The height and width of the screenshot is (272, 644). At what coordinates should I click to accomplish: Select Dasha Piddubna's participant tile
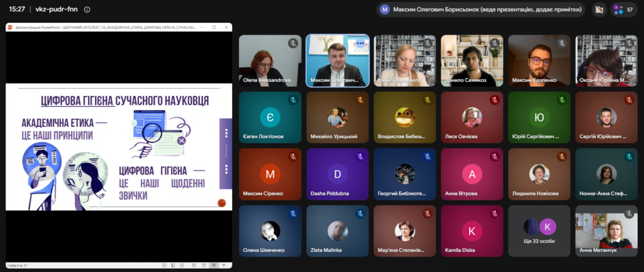point(337,174)
